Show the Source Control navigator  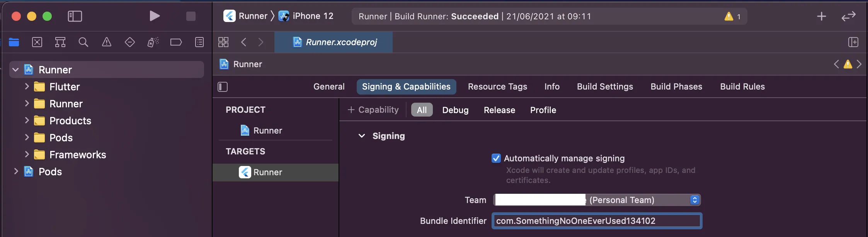pyautogui.click(x=37, y=42)
